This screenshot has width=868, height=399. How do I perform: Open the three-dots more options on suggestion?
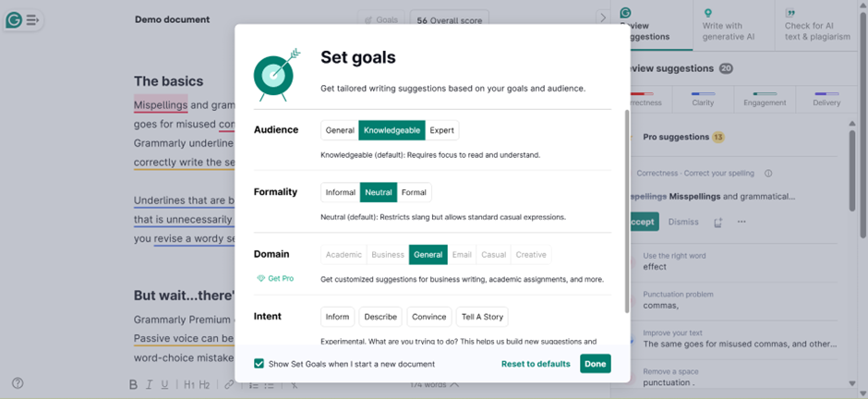741,222
